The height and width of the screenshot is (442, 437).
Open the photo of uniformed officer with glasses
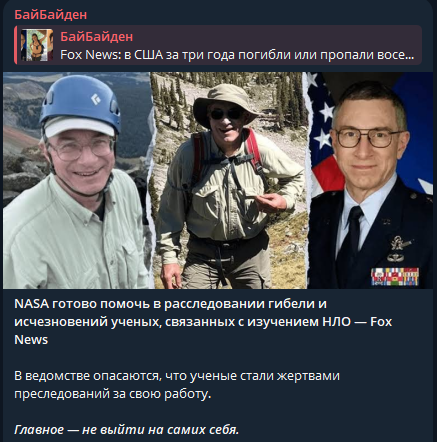click(370, 180)
